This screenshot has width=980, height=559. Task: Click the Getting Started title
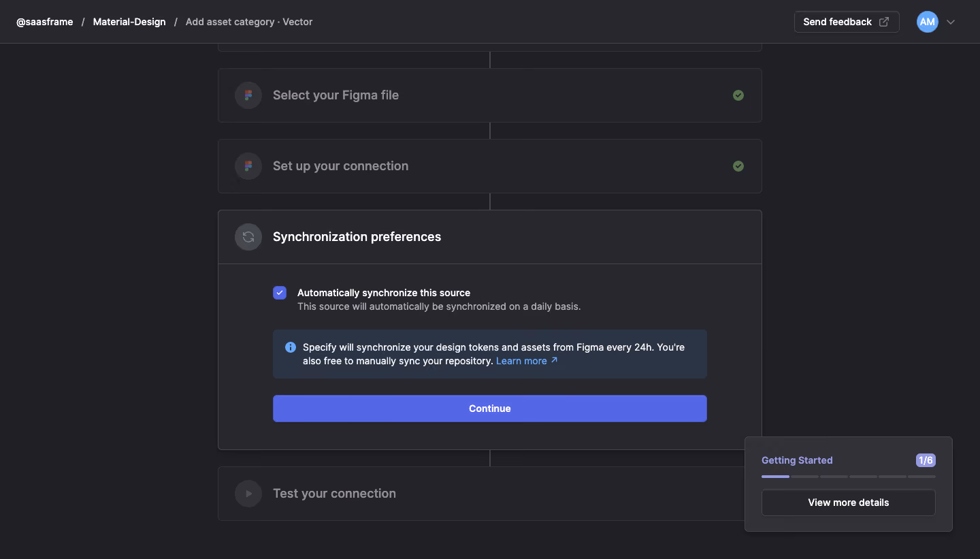click(x=797, y=460)
